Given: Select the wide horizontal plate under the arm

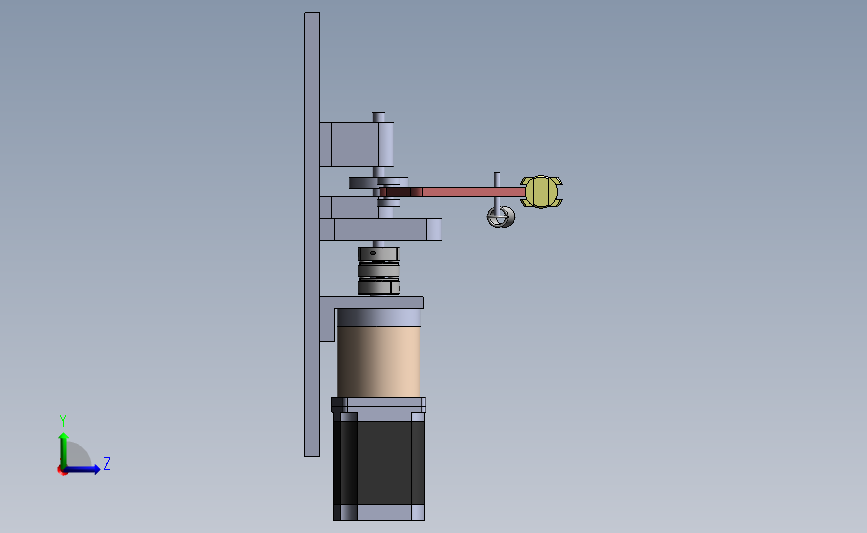Looking at the screenshot, I should pyautogui.click(x=380, y=229).
